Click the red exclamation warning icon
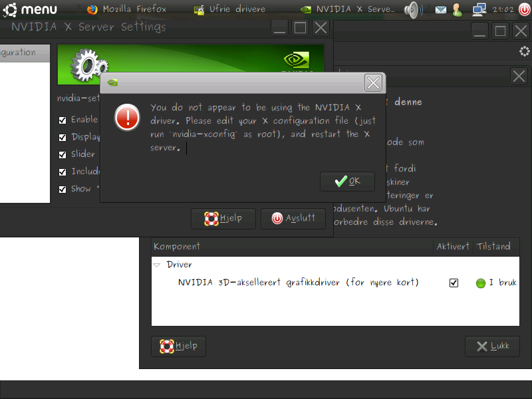This screenshot has height=399, width=532. (127, 118)
